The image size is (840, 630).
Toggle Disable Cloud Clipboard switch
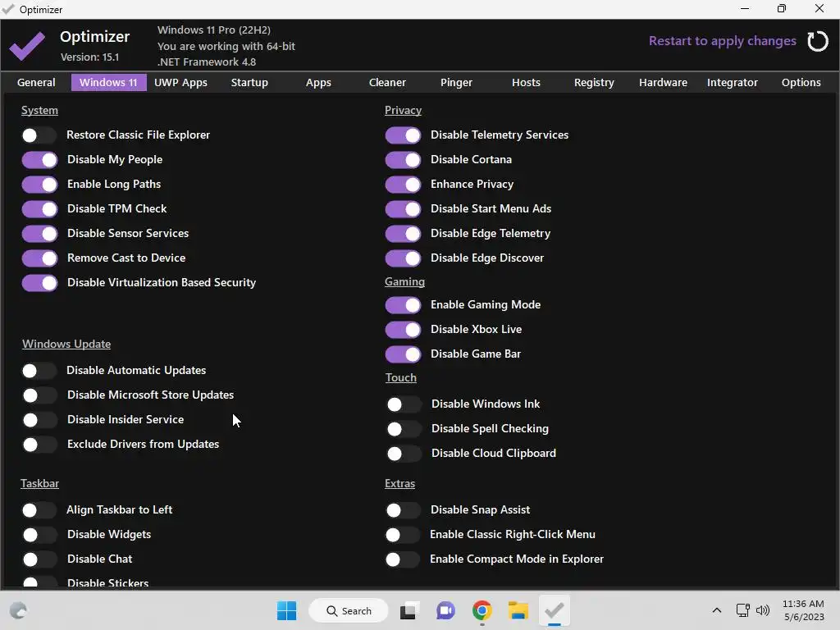[x=404, y=454]
